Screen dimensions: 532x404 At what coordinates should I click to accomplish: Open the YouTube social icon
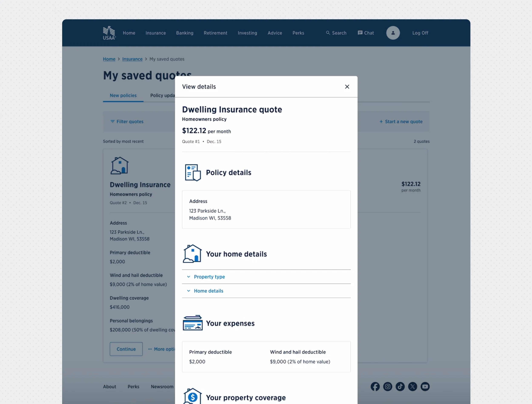[x=425, y=386]
